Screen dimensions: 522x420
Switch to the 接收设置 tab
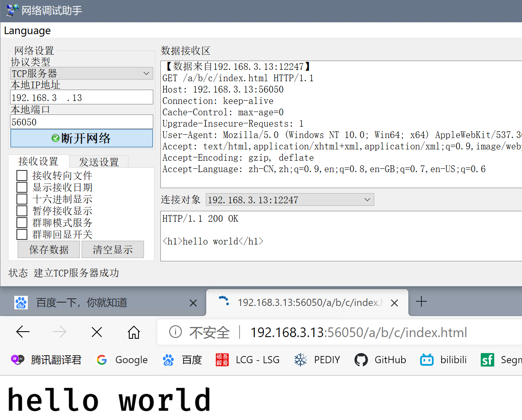click(x=38, y=161)
